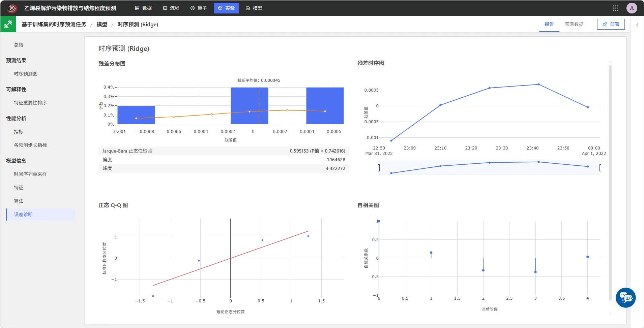This screenshot has width=644, height=328.
Task: Select 时间序列重采样 under 模型信息
Action: [x=30, y=174]
